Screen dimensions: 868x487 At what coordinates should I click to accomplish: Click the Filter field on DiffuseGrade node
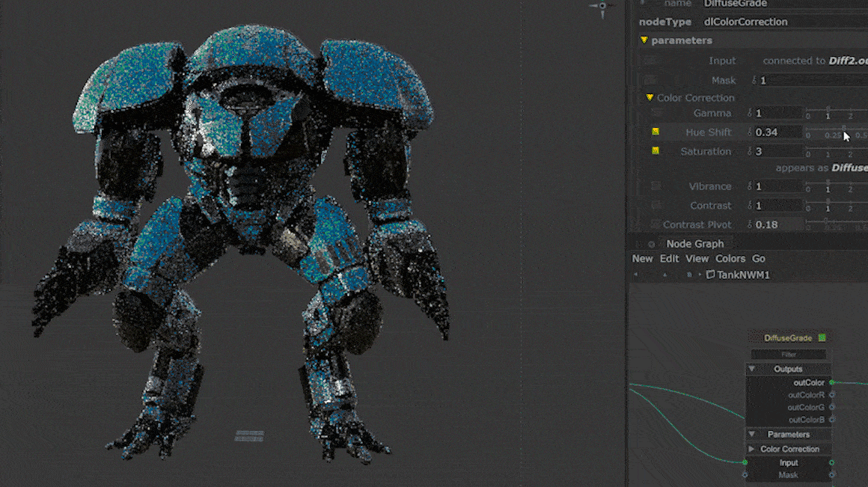point(789,355)
